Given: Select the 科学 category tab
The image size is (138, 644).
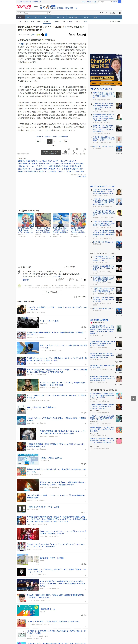Looking at the screenshot, I should tap(71, 21).
